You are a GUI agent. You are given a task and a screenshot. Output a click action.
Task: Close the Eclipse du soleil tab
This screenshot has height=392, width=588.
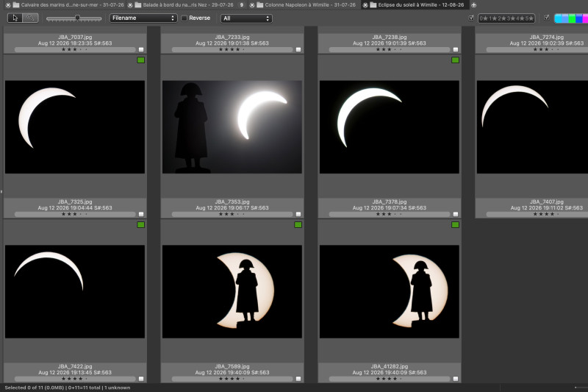[x=365, y=5]
